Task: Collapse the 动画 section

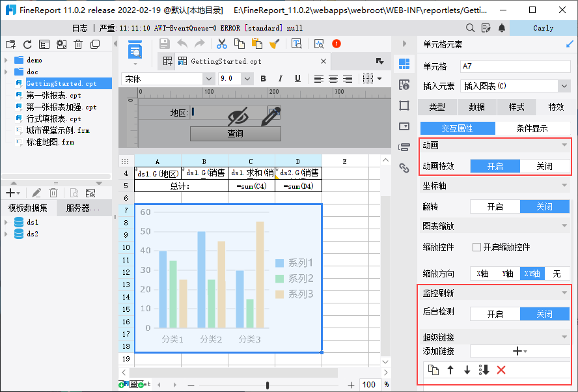Action: (564, 145)
